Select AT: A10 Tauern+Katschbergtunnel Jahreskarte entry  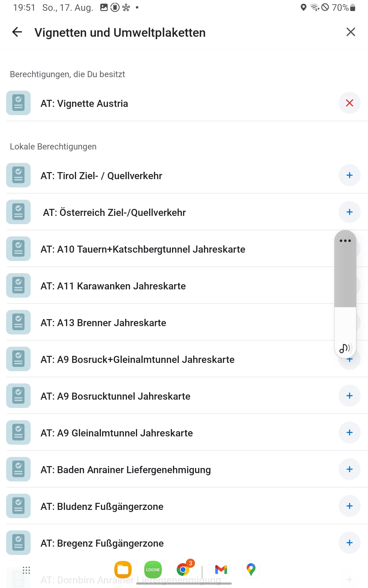tap(143, 249)
